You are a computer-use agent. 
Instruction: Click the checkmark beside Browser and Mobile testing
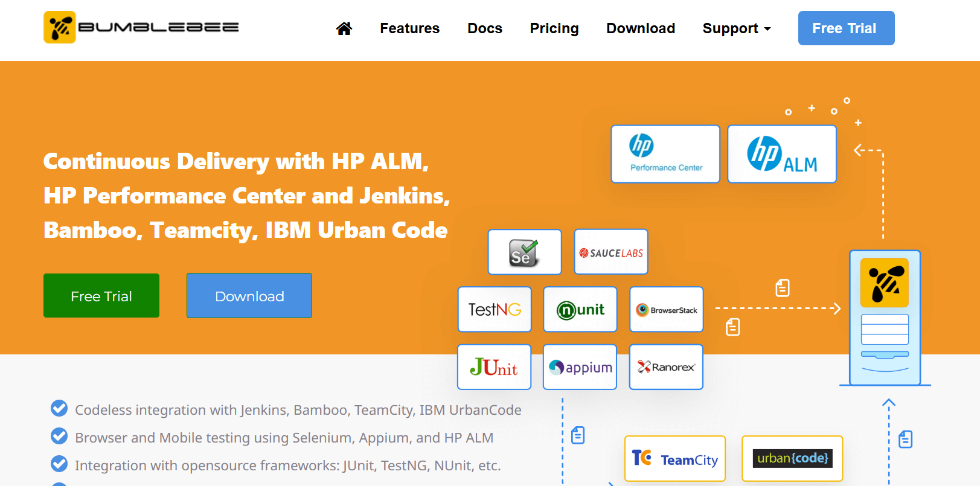coord(59,436)
